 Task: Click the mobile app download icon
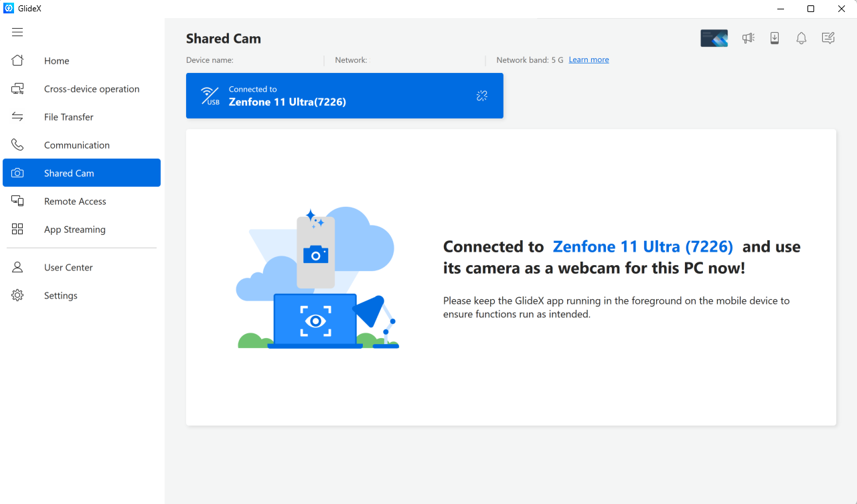[x=775, y=38]
